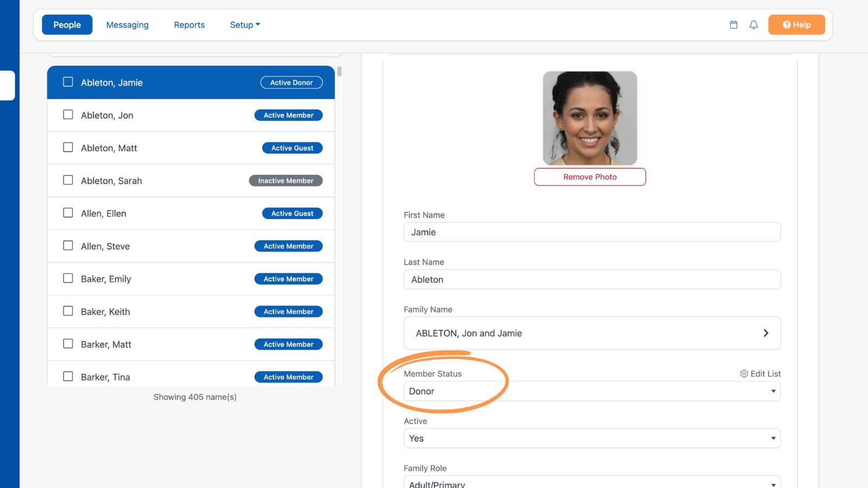The width and height of the screenshot is (868, 488).
Task: Select the Baker, Keith name
Action: click(x=105, y=312)
